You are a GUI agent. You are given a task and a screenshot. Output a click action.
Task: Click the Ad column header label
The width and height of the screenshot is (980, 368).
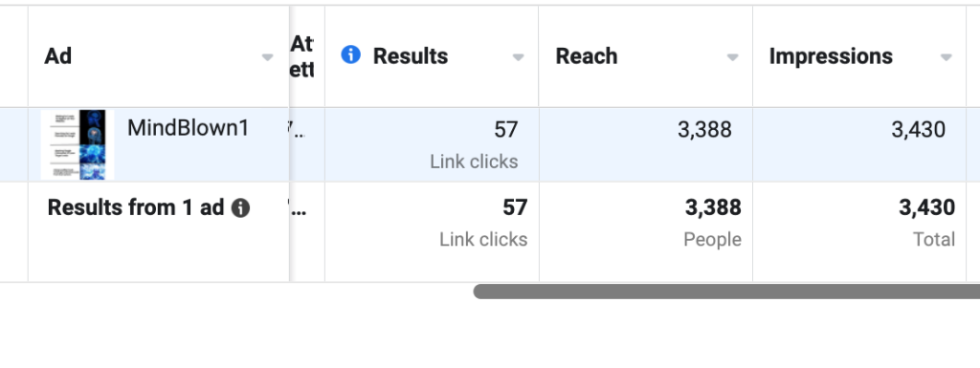click(x=57, y=56)
